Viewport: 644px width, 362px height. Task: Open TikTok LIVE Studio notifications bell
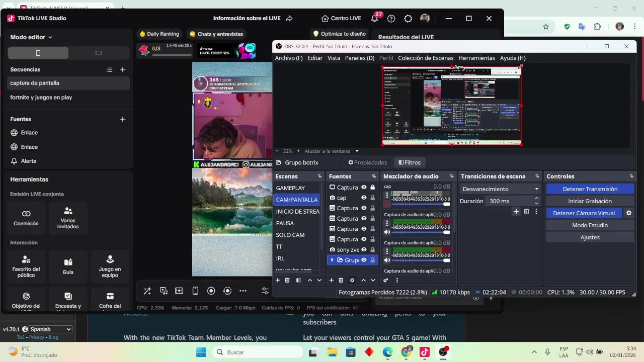click(x=374, y=18)
